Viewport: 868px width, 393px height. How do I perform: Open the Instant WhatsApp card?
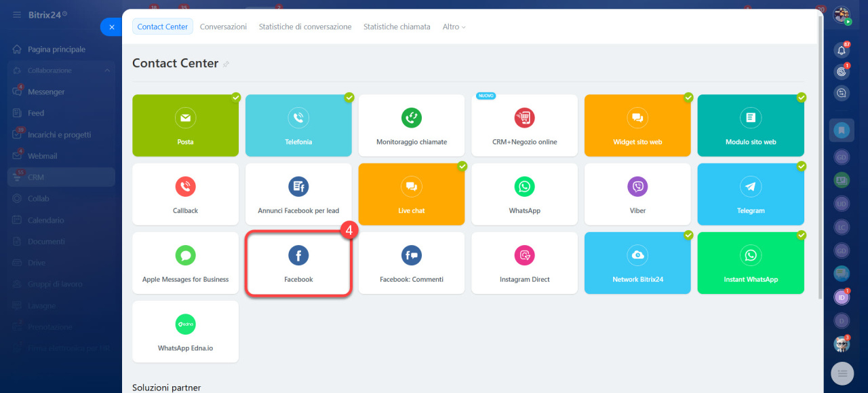pos(751,263)
